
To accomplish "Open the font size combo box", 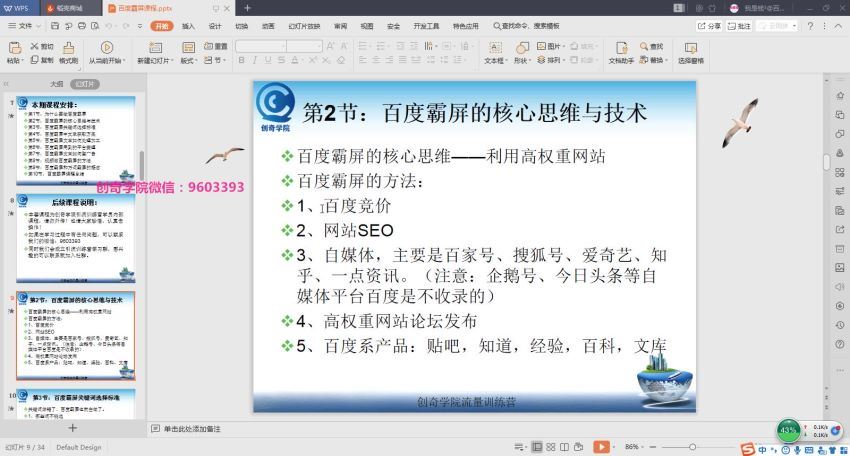I will [304, 47].
